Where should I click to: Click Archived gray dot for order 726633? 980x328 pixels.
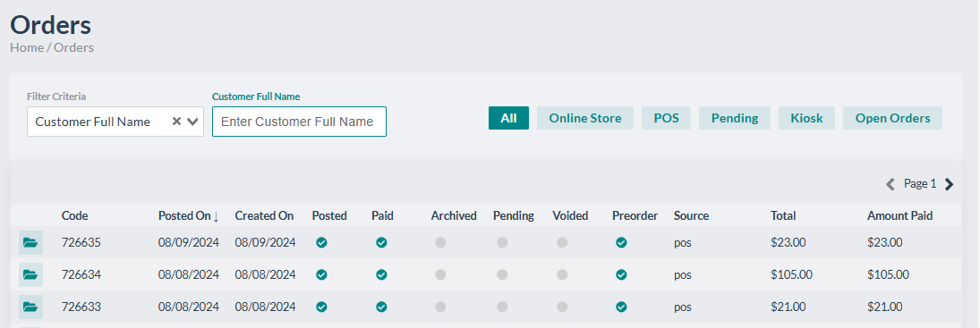[x=440, y=307]
